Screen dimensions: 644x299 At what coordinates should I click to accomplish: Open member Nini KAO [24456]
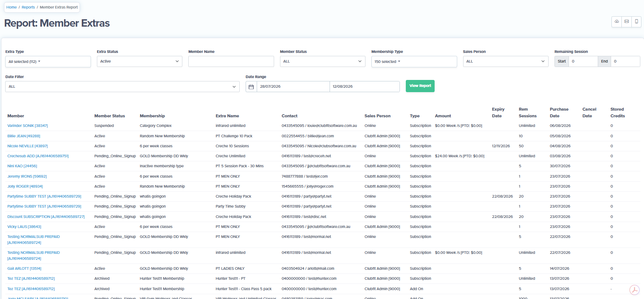click(22, 166)
